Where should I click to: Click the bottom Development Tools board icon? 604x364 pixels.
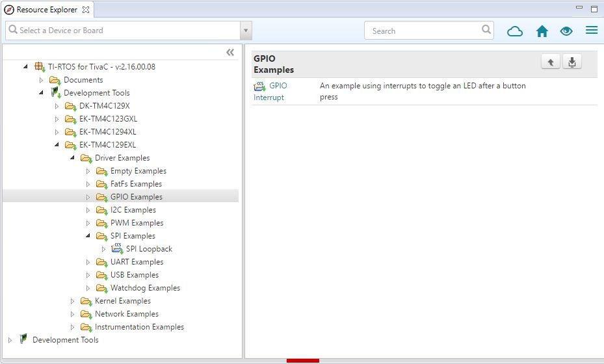(x=23, y=339)
